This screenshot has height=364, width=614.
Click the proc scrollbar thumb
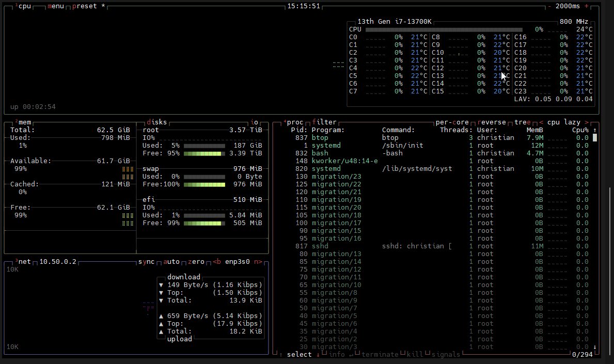(x=595, y=138)
